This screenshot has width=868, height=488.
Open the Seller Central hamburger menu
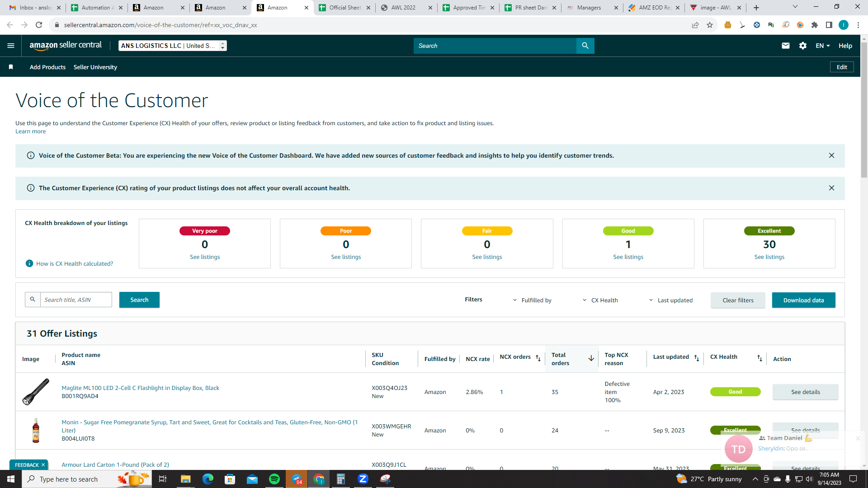pos(11,46)
